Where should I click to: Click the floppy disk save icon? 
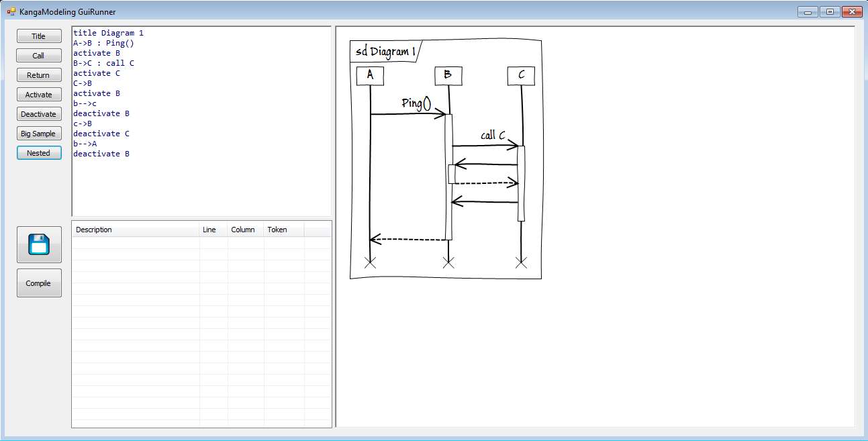(x=39, y=244)
